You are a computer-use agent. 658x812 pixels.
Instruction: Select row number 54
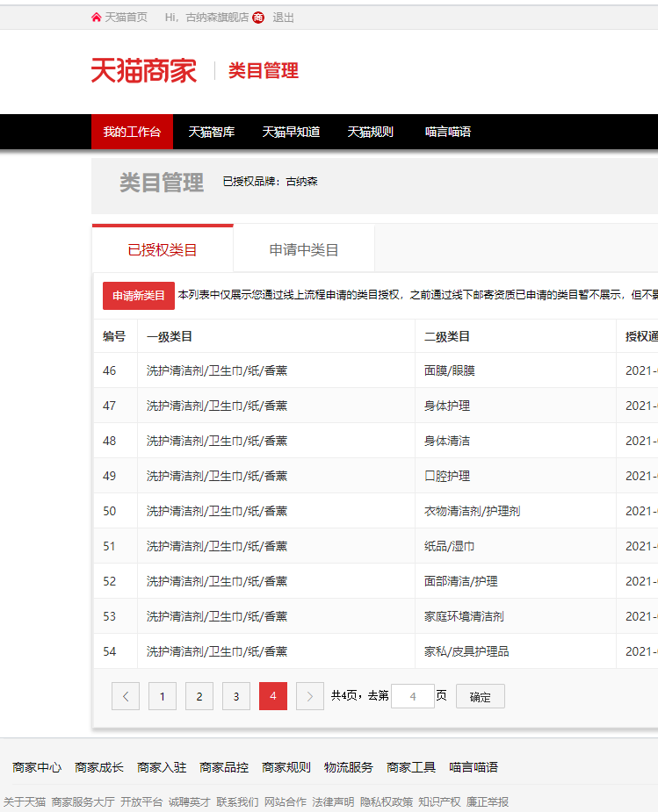point(109,651)
